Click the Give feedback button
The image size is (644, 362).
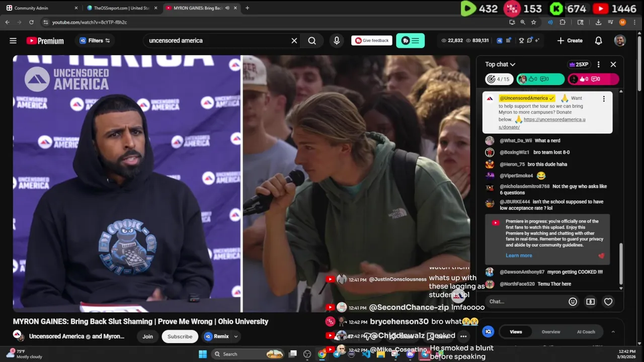[x=372, y=41]
